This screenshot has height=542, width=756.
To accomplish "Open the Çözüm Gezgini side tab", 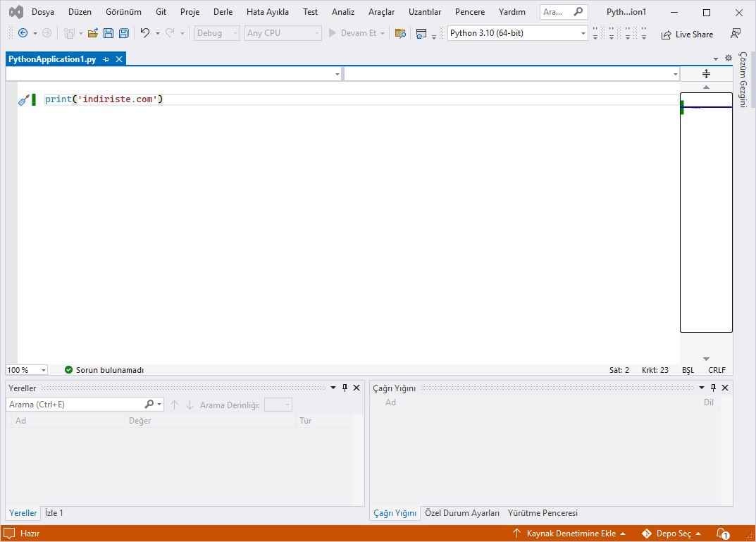I will click(743, 80).
